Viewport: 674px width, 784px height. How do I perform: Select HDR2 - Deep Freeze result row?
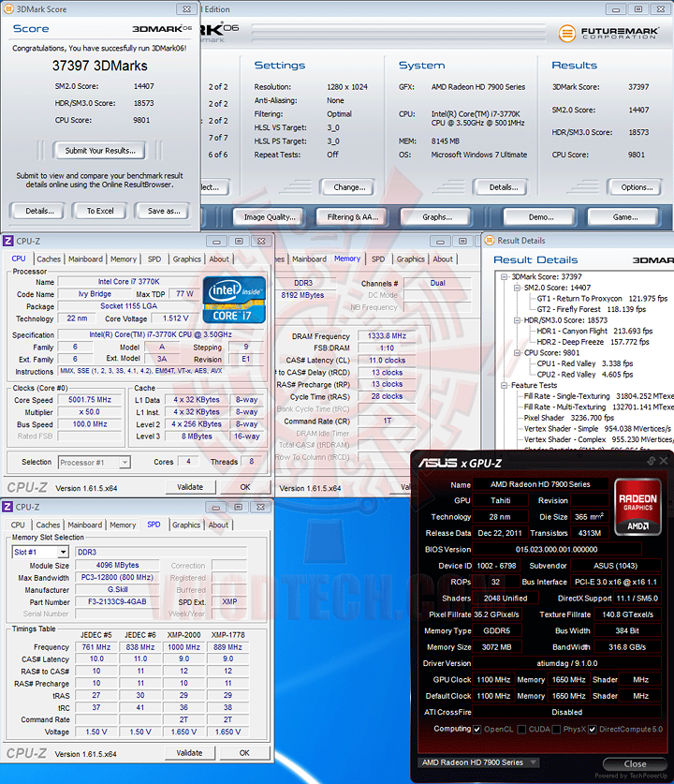[x=593, y=342]
